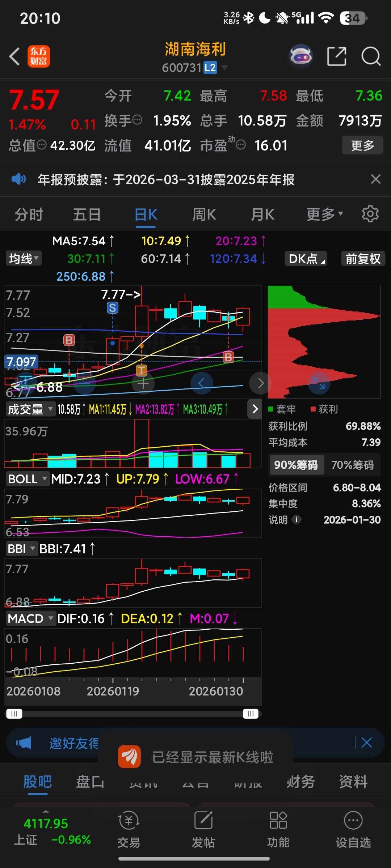
Task: Open chart settings gear icon
Action: (x=370, y=214)
